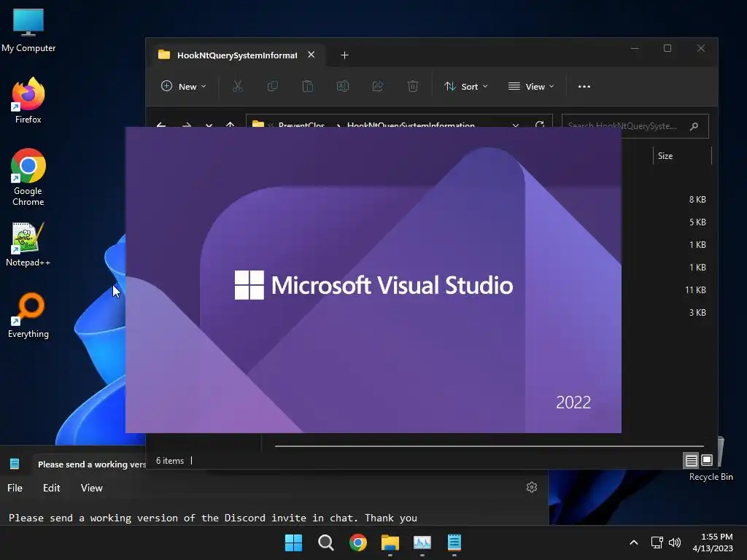Click the Rename icon in the Explorer toolbar
The image size is (747, 560).
tap(343, 86)
